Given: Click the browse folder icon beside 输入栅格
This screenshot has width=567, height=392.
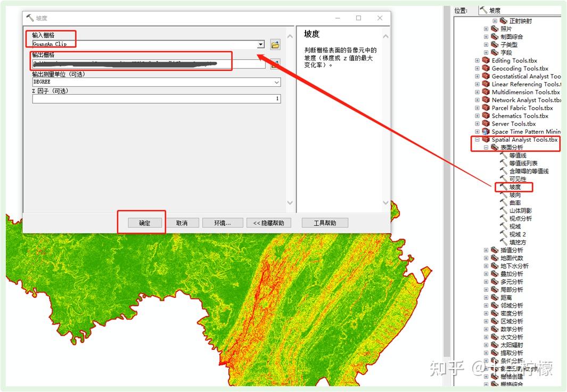Looking at the screenshot, I should click(x=276, y=44).
